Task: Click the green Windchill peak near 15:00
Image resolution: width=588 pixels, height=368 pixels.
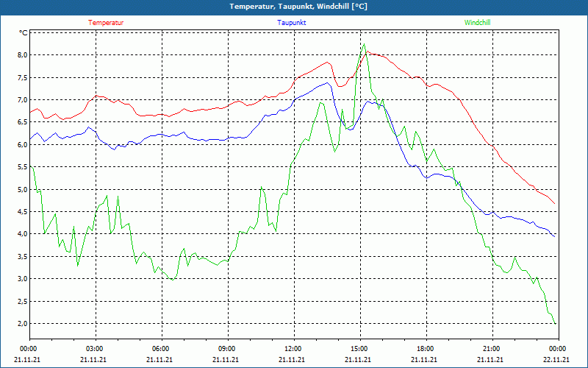Action: (x=364, y=44)
